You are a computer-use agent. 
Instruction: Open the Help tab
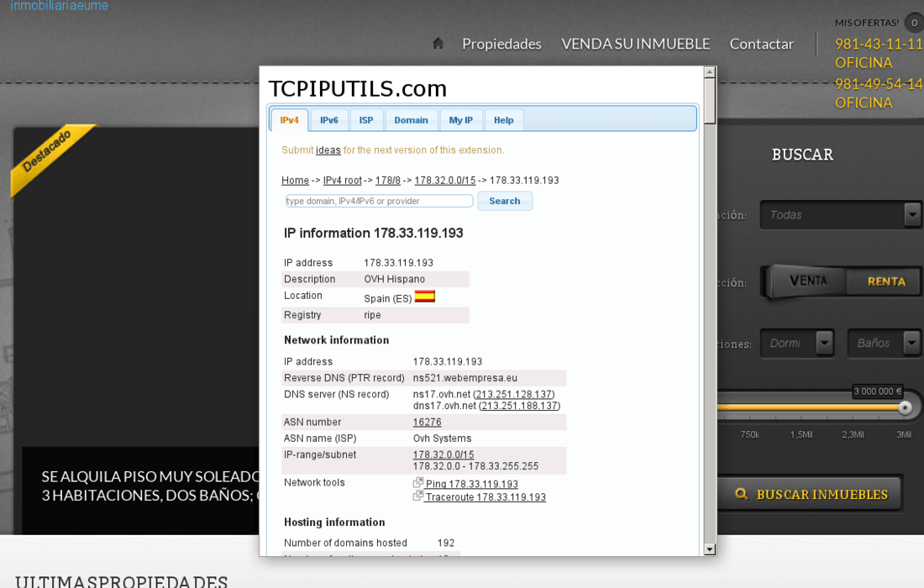tap(503, 120)
